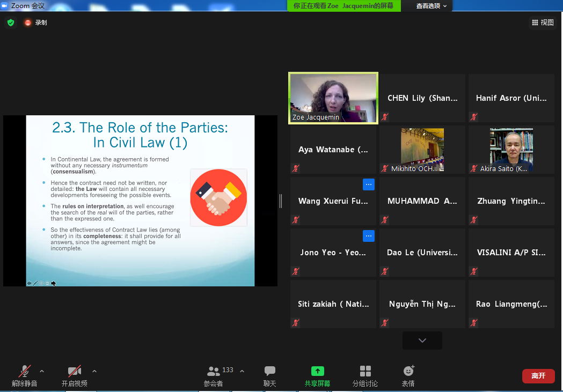Expand the arrow next to participants count
This screenshot has height=392, width=563.
point(242,371)
